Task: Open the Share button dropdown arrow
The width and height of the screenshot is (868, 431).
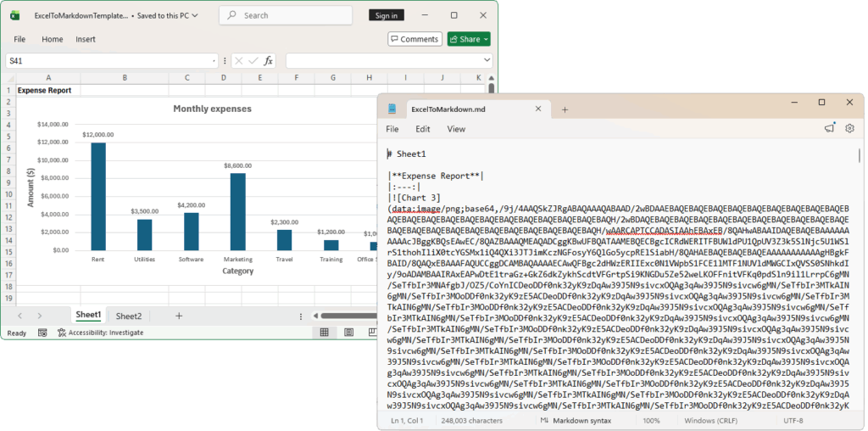Action: coord(486,39)
